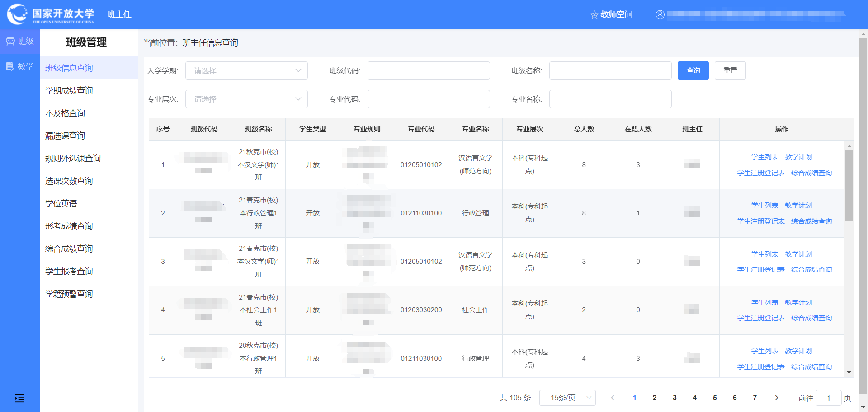The image size is (868, 412).
Task: Open the 教学 sidebar section
Action: [x=20, y=67]
